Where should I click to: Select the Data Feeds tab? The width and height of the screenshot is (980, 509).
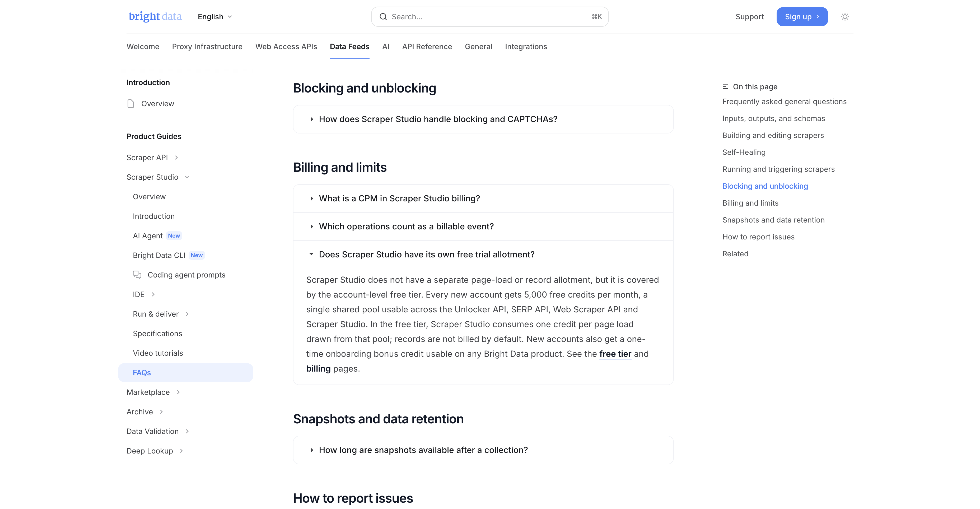click(x=349, y=47)
